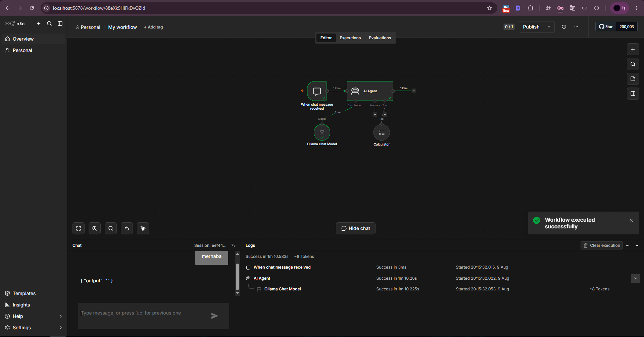Click chat scrollbar down arrow
The width and height of the screenshot is (644, 337).
pos(237,293)
